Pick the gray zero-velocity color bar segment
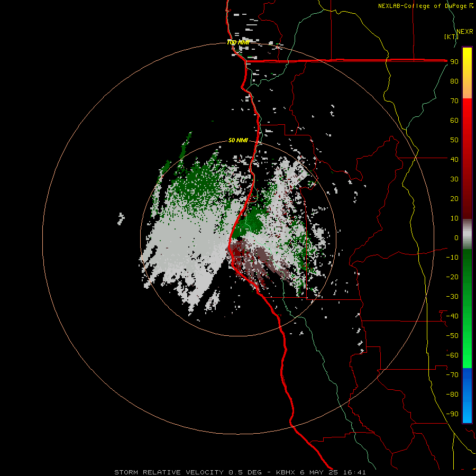 467,234
